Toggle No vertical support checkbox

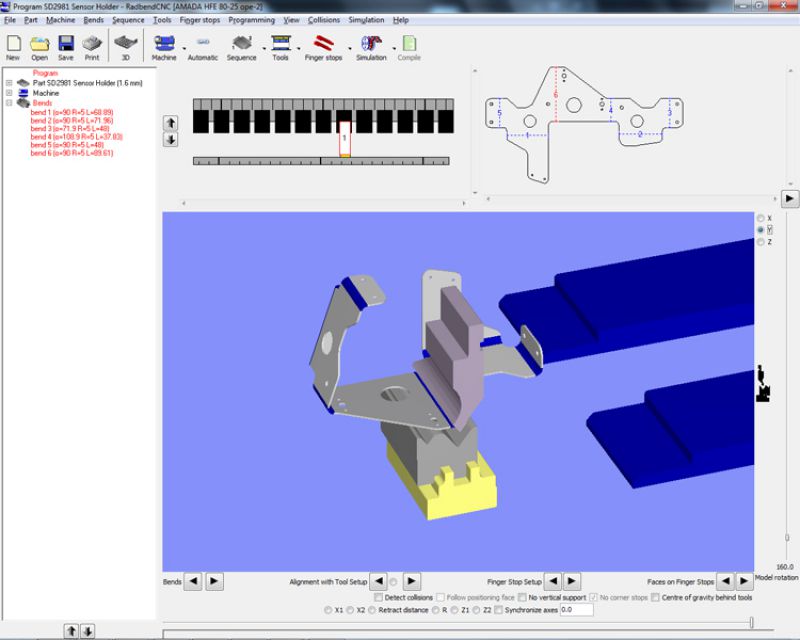click(522, 597)
